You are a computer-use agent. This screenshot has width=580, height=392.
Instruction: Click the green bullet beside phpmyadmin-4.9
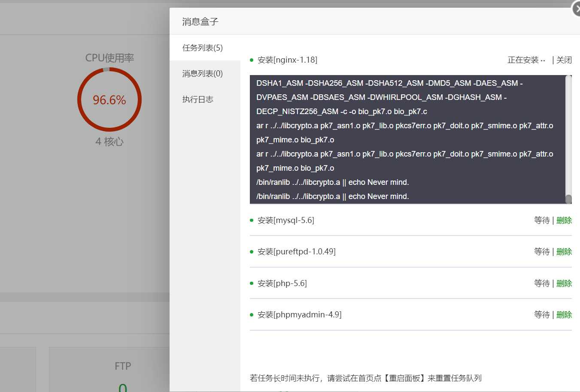click(252, 315)
